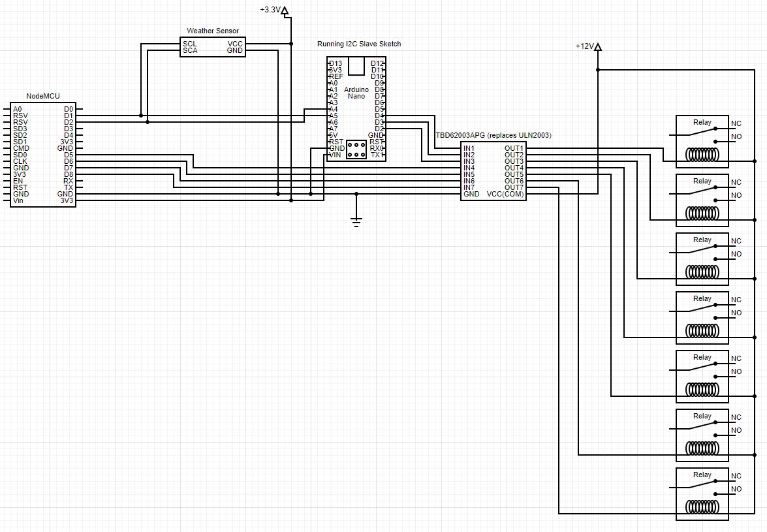Image resolution: width=767 pixels, height=532 pixels.
Task: Click the NodeMCU RX pin label
Action: pos(69,181)
